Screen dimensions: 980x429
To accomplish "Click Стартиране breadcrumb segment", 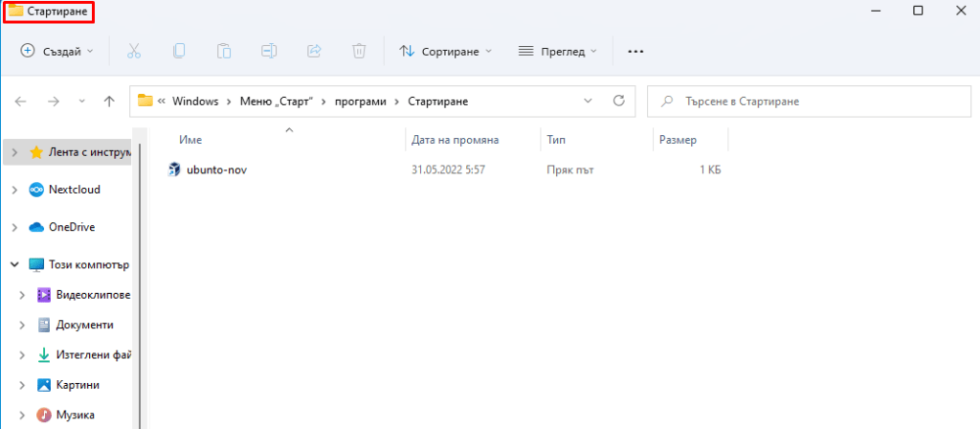I will click(x=437, y=102).
